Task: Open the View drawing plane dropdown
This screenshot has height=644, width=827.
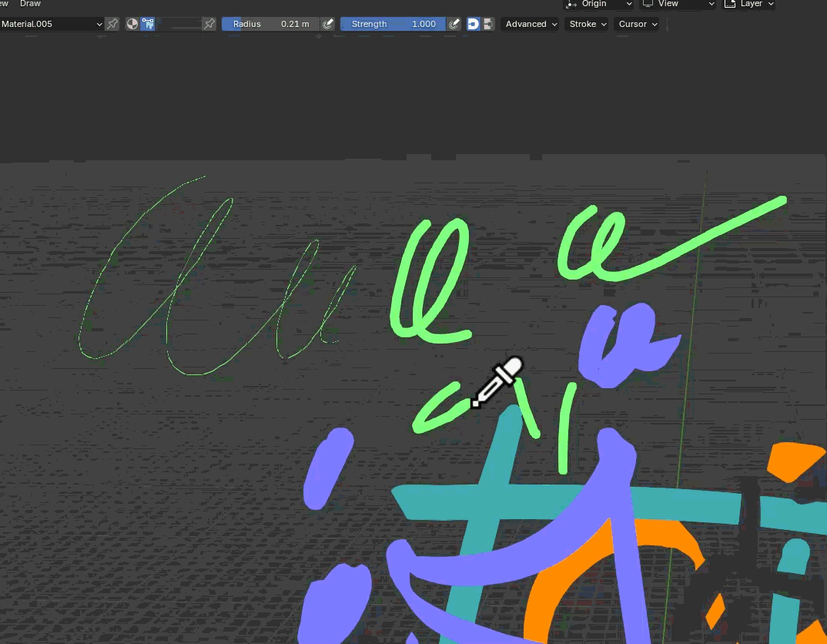Action: coord(678,4)
